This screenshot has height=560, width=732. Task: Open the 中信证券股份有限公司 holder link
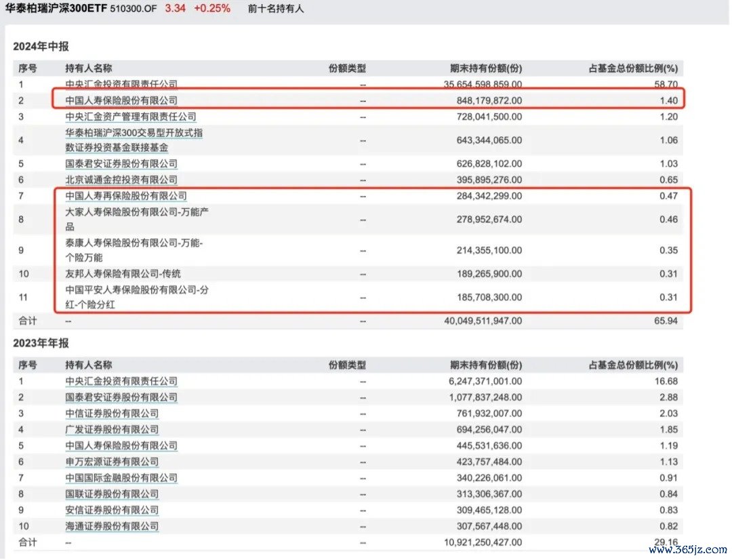coord(112,414)
